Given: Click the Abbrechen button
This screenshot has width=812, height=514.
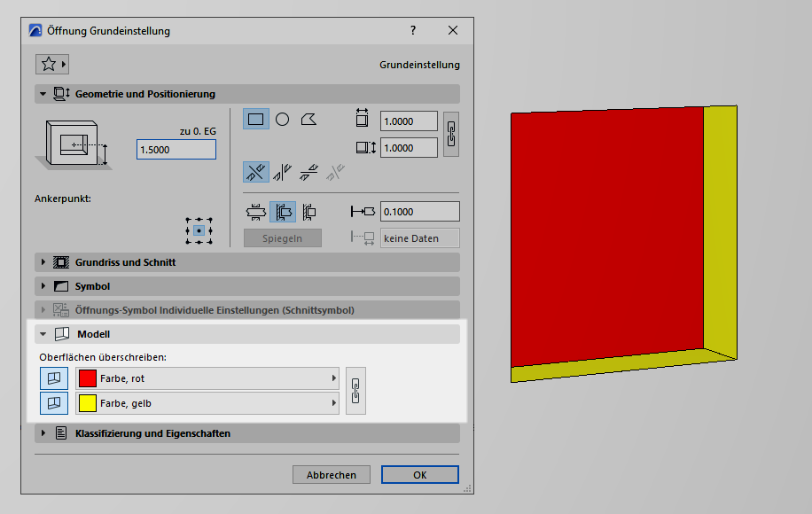Looking at the screenshot, I should click(x=332, y=475).
